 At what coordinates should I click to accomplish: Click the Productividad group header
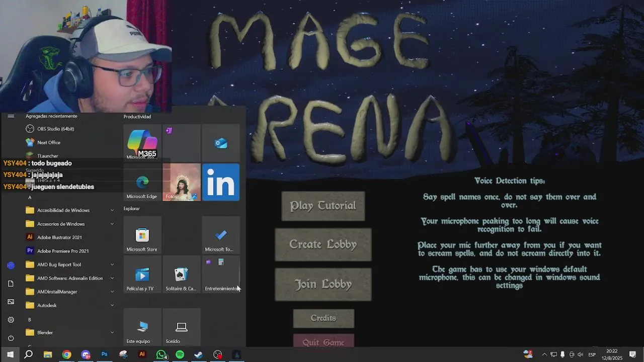pyautogui.click(x=137, y=117)
